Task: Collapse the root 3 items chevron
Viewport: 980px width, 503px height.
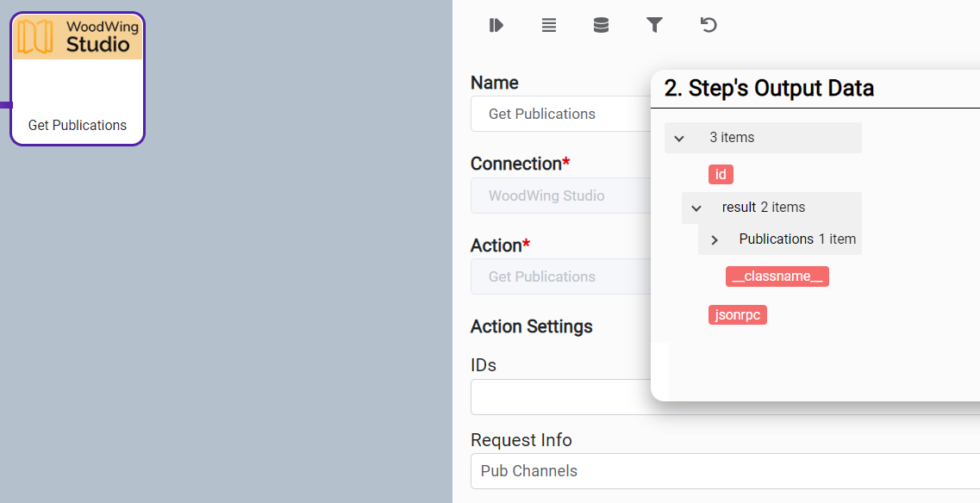Action: point(679,139)
